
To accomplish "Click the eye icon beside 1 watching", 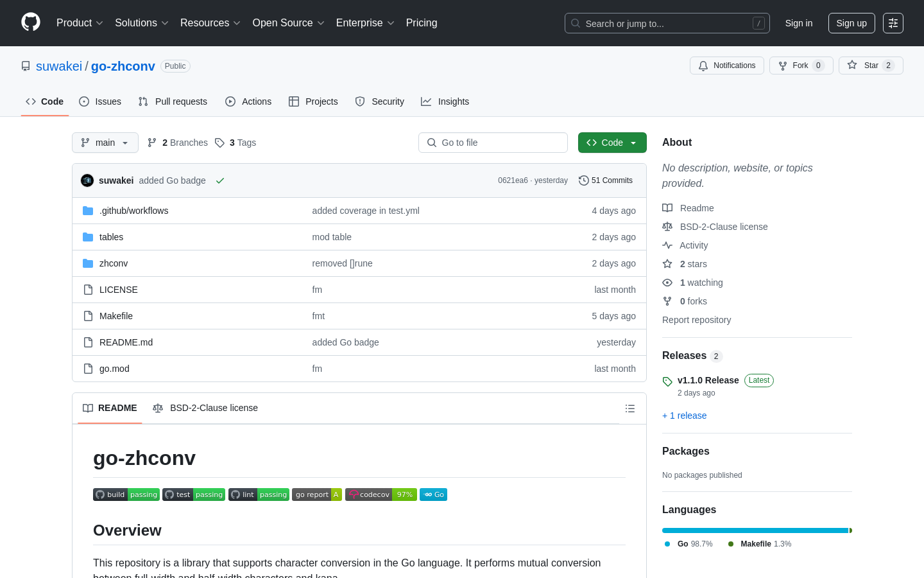I will click(x=667, y=283).
